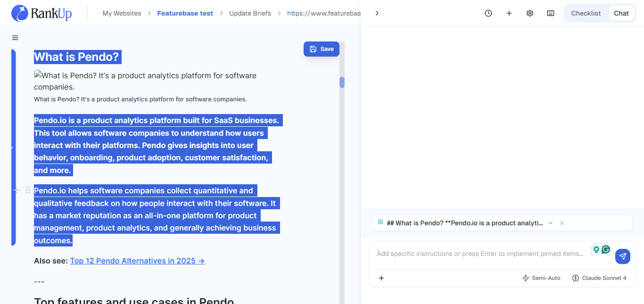
Task: Switch to the Chat tab
Action: pyautogui.click(x=621, y=13)
